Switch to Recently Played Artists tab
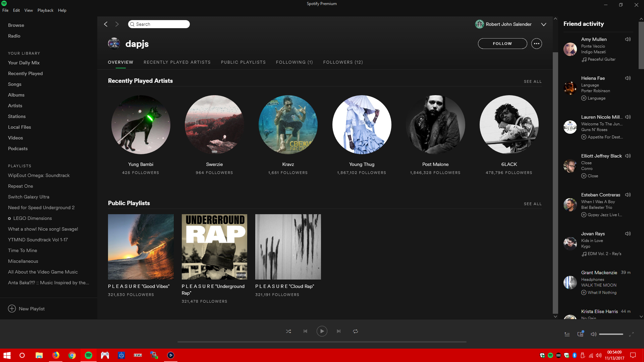The width and height of the screenshot is (644, 362). (177, 62)
